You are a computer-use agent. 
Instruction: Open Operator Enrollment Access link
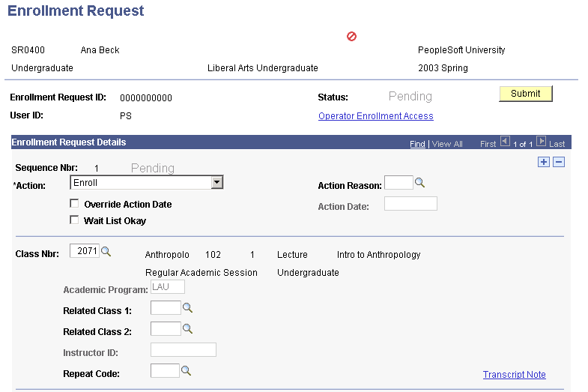376,116
